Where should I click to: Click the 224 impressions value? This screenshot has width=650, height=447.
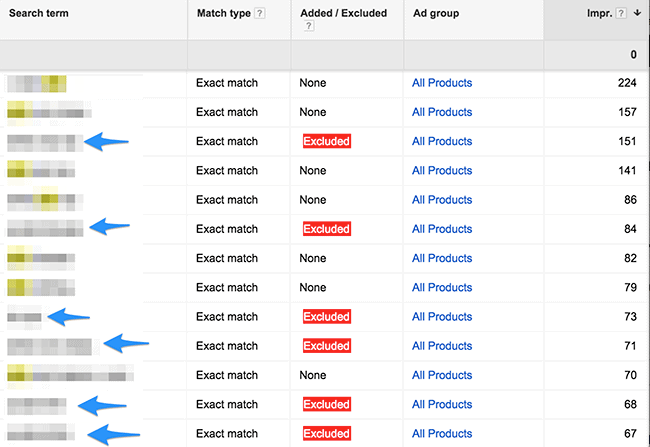627,83
